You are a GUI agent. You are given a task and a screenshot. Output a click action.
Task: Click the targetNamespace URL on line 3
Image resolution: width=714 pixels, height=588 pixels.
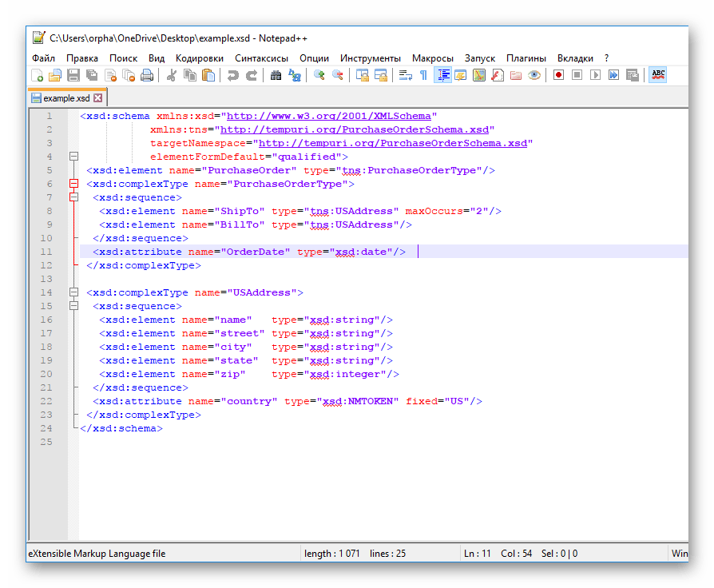click(393, 143)
